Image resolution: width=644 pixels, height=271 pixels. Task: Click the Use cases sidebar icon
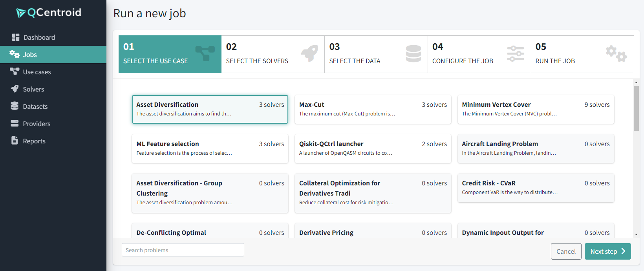pyautogui.click(x=15, y=71)
